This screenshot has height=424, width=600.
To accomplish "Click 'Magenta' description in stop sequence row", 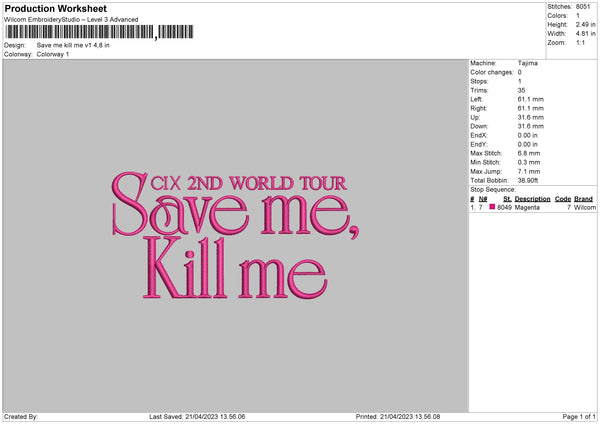I will coord(527,207).
